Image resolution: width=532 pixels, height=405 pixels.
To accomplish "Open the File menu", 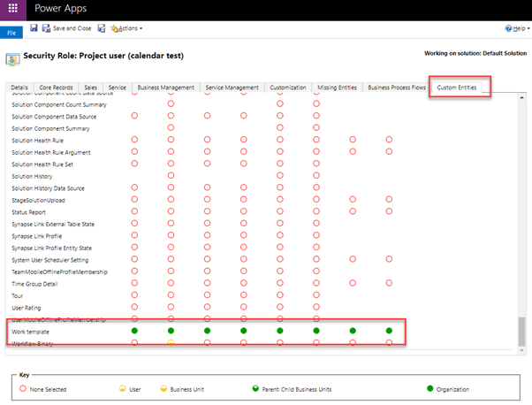I will pyautogui.click(x=11, y=33).
